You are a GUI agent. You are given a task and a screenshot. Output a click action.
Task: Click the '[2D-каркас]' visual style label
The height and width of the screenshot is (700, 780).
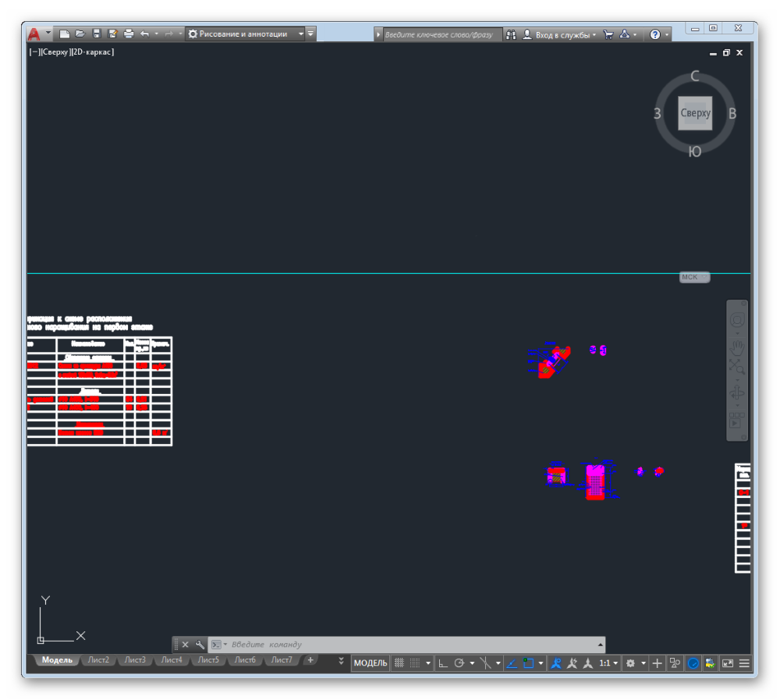pos(93,52)
